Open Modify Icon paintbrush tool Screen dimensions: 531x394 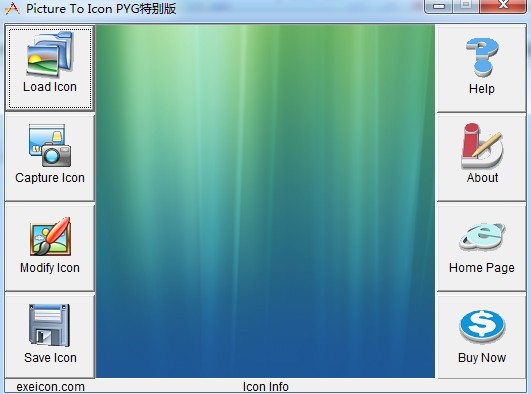coord(50,236)
